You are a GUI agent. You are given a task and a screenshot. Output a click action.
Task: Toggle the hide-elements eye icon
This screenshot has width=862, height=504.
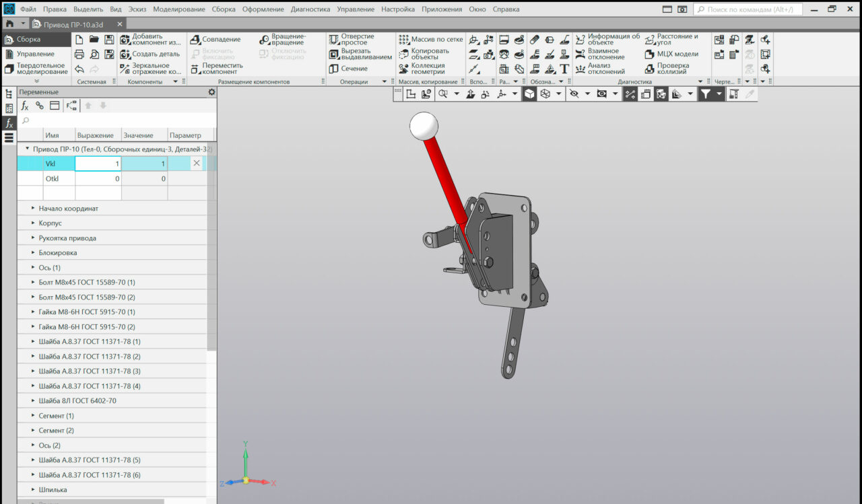tap(574, 94)
